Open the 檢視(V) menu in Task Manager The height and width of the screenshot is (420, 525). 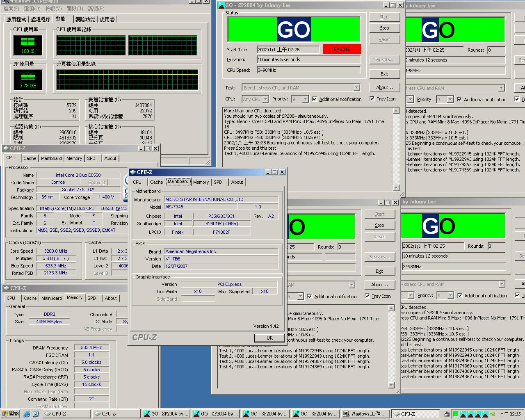pos(53,9)
